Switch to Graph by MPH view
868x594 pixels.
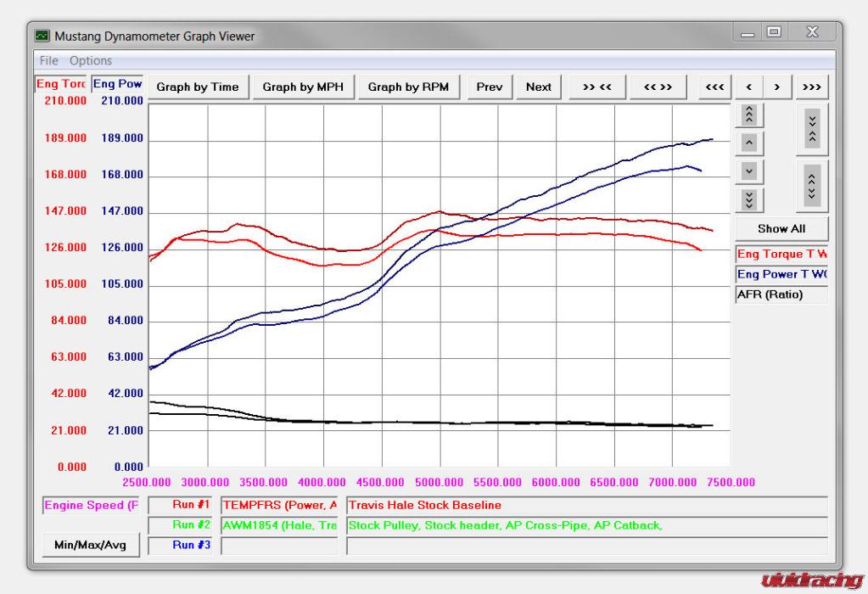[x=303, y=87]
